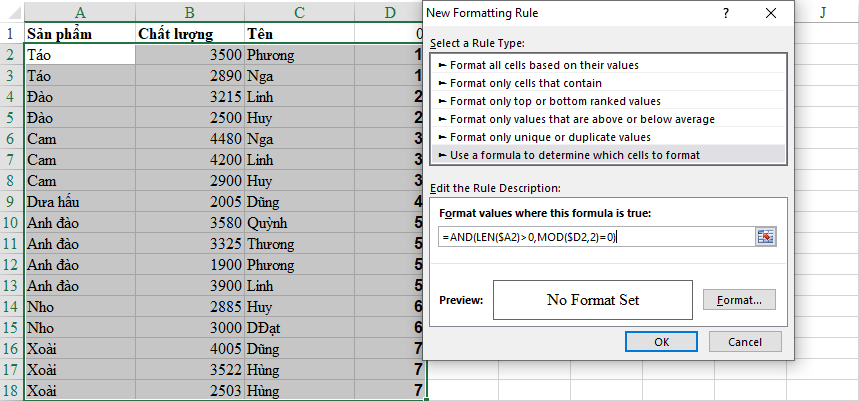
Task: Choose 'Format only values that are above or below average'
Action: [608, 119]
